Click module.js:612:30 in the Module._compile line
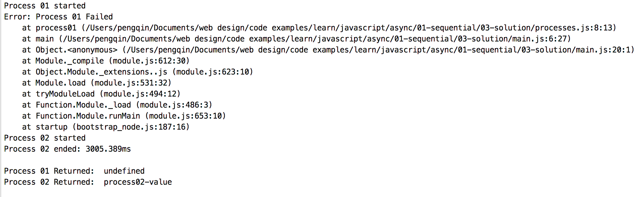Screen dimensions: 644x197 [149, 61]
